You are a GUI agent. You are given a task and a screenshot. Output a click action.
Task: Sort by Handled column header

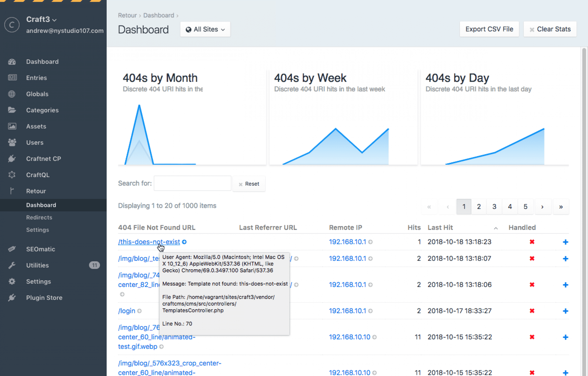(522, 227)
